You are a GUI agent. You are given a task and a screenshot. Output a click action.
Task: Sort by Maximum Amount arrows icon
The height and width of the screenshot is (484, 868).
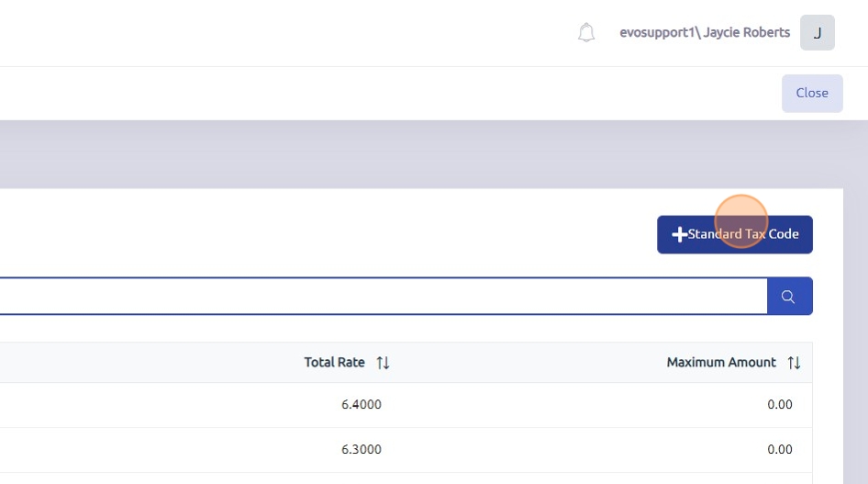[794, 363]
